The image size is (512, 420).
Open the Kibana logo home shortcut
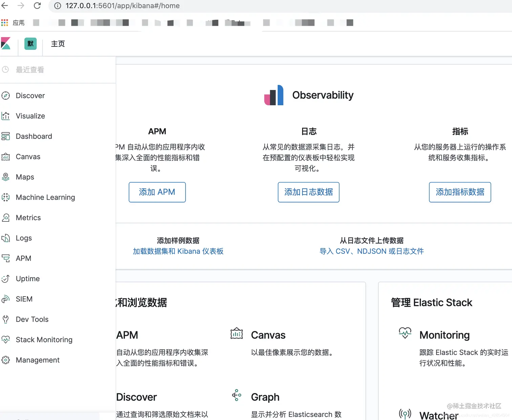(6, 44)
